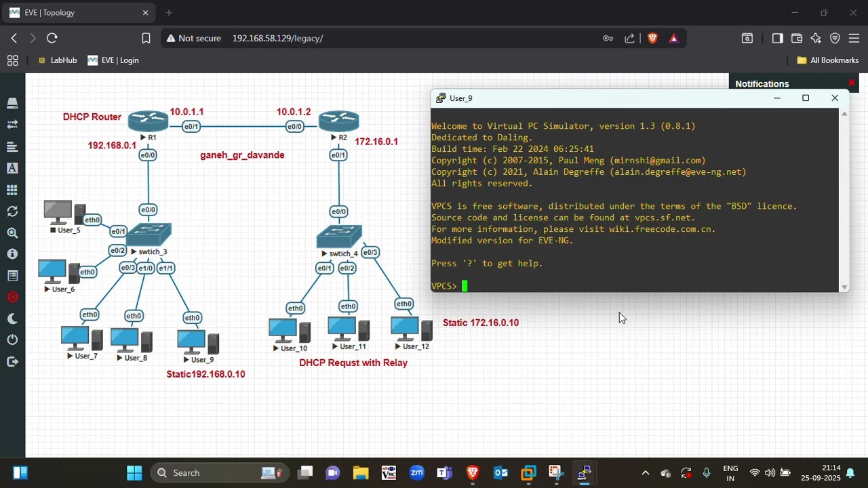This screenshot has width=868, height=488.
Task: Open a new browser tab with plus
Action: pos(169,13)
